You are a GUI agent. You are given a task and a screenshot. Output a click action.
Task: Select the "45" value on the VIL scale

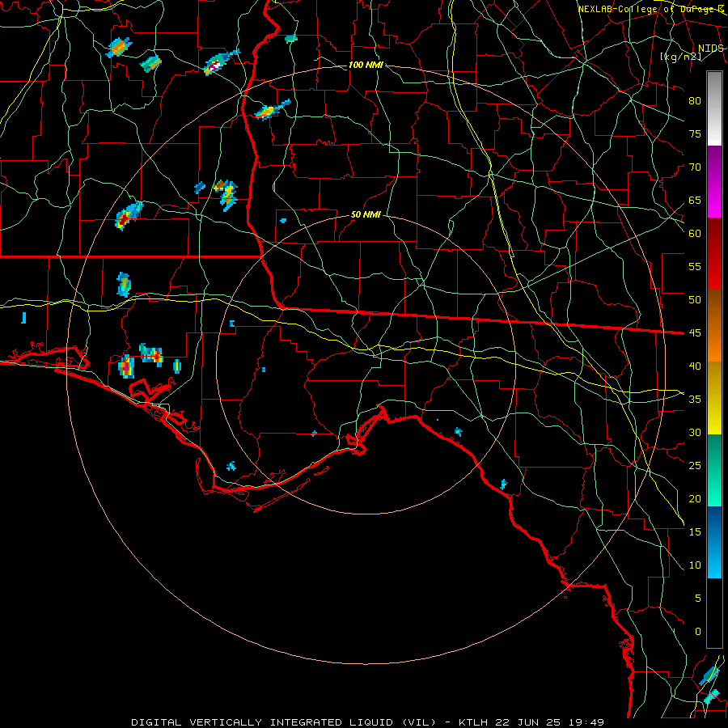tap(695, 333)
